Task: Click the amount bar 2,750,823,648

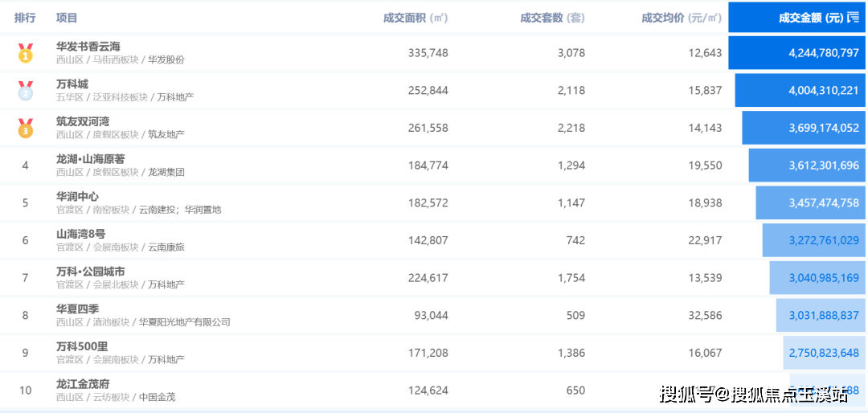Action: coord(825,353)
